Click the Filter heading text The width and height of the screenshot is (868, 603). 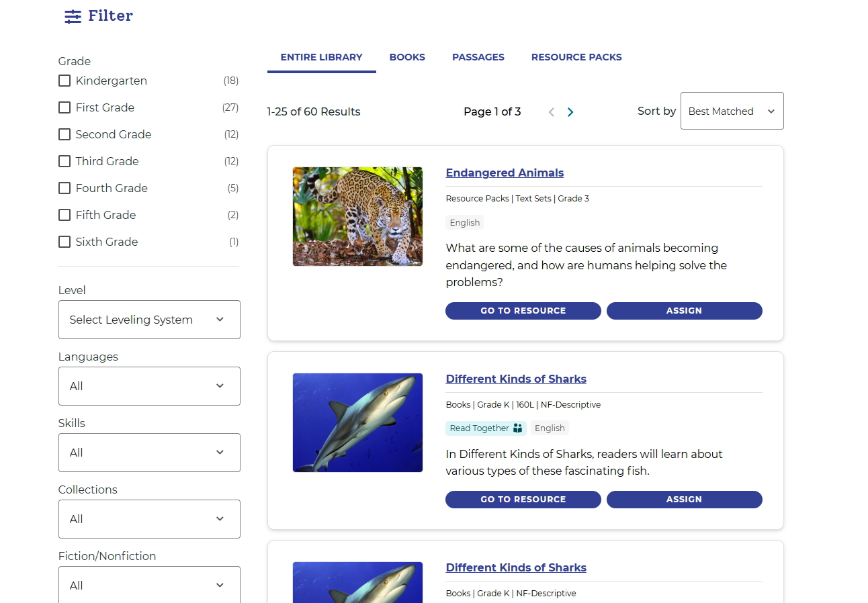[x=110, y=16]
